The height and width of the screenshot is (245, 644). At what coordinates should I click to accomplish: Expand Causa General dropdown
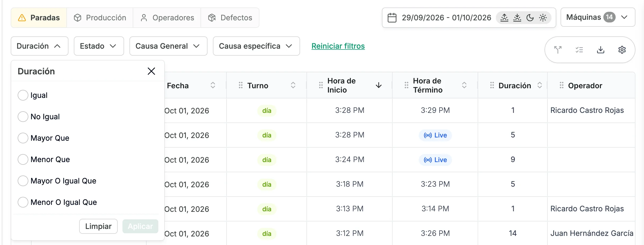pos(168,46)
